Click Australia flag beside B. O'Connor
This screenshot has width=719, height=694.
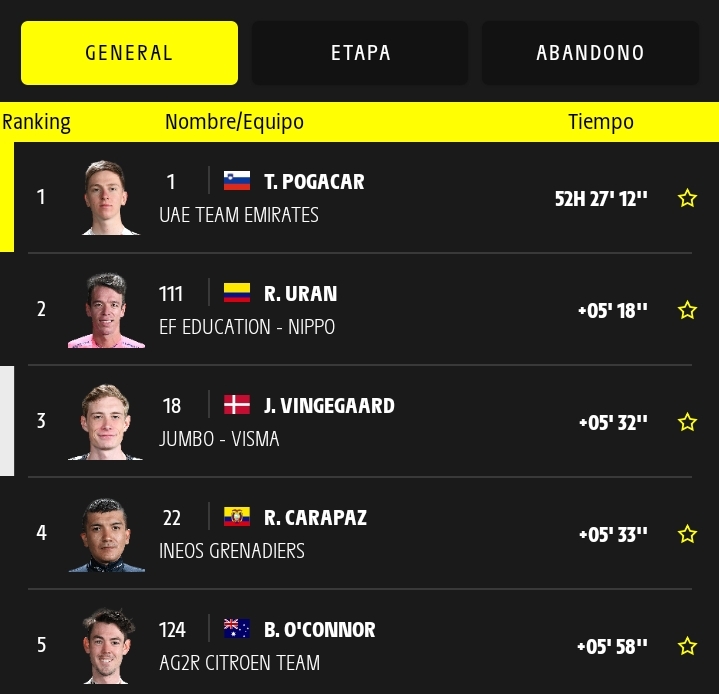pos(237,628)
